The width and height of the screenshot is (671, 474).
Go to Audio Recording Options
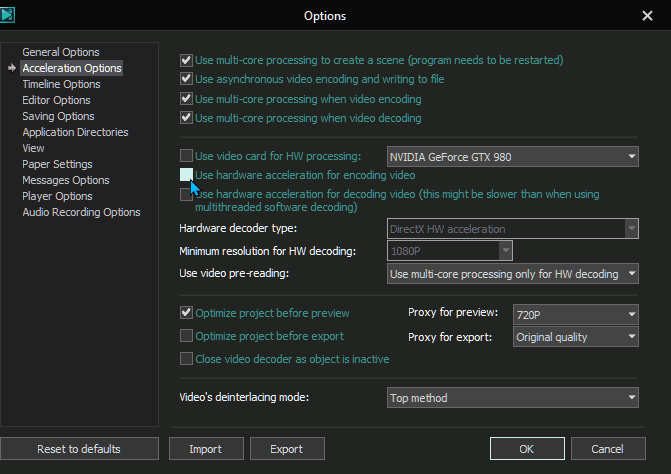tap(81, 212)
